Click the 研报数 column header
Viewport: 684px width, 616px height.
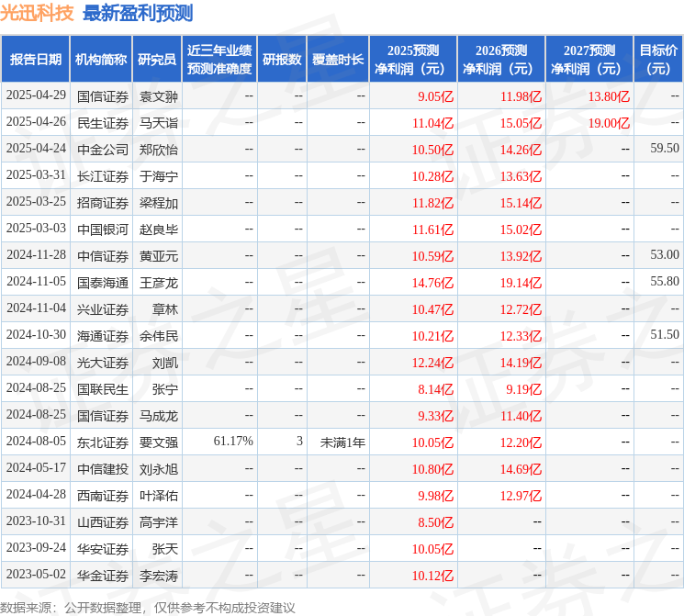point(282,60)
